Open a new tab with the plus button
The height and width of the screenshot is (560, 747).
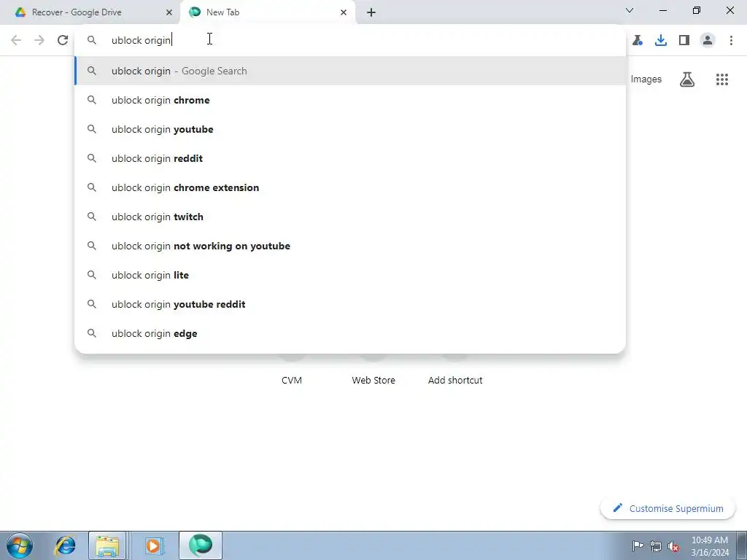[371, 12]
